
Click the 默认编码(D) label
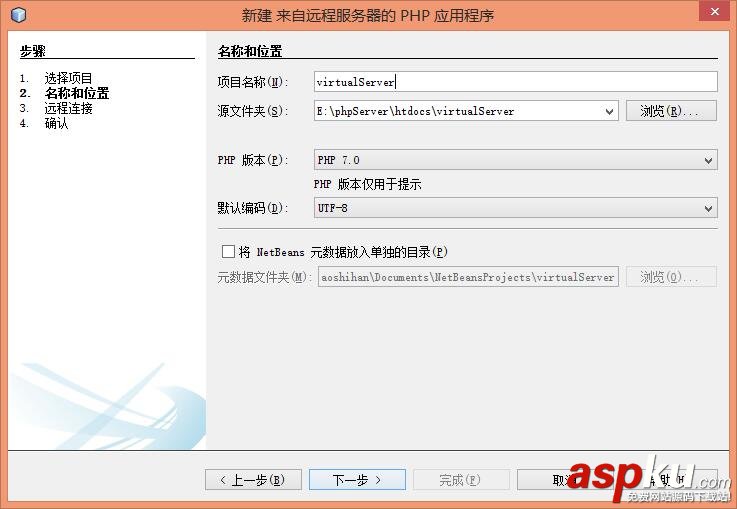[253, 208]
